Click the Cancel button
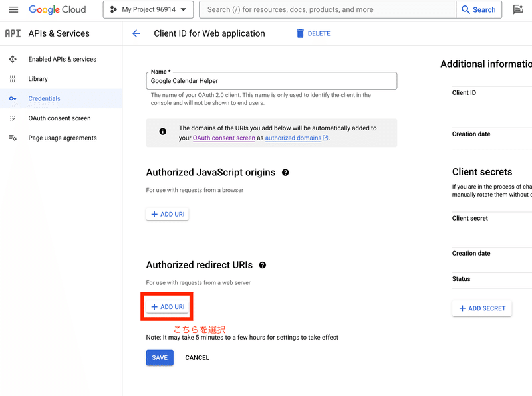The height and width of the screenshot is (396, 532). pos(197,358)
